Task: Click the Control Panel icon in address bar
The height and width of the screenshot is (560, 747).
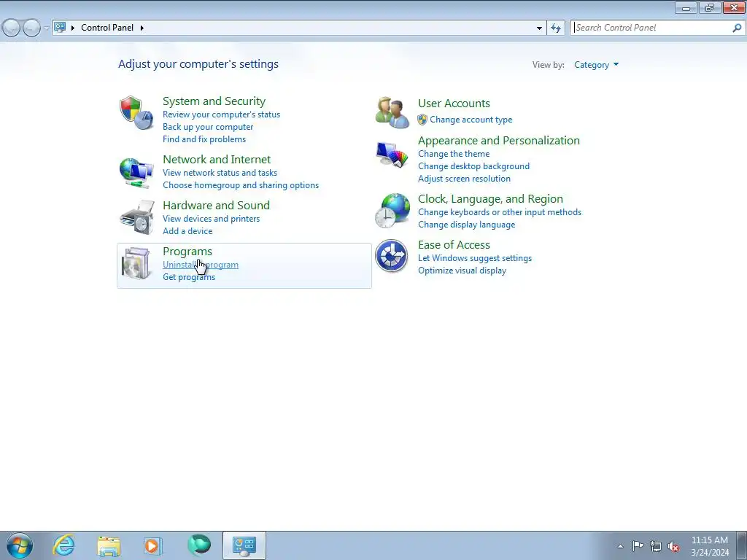Action: click(60, 27)
